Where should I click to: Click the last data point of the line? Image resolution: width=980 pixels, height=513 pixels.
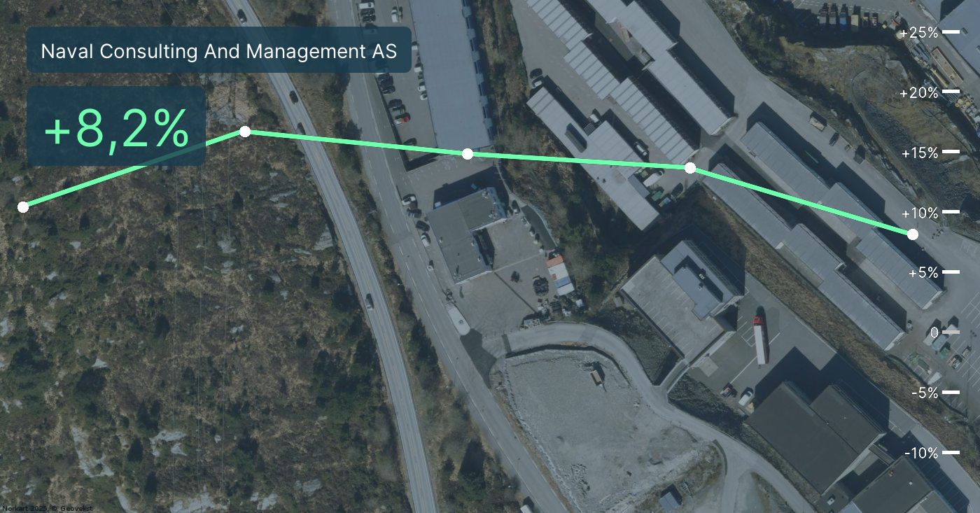[913, 234]
